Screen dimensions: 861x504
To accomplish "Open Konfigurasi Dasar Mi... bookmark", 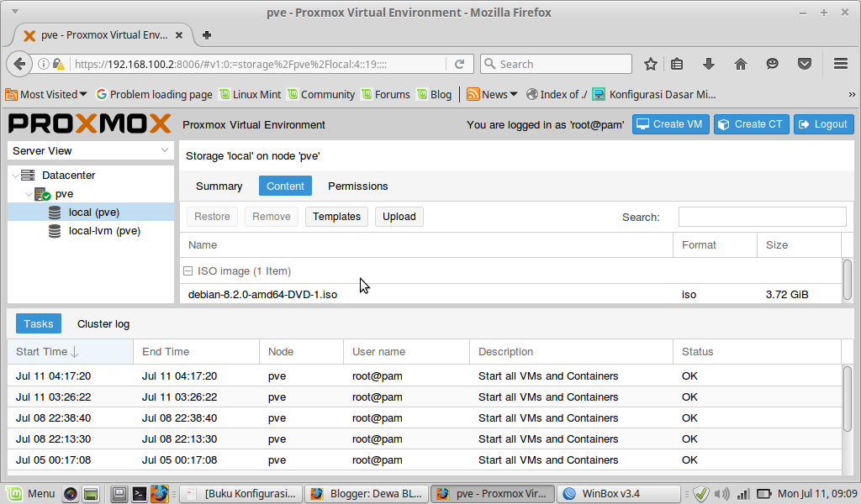I will [x=654, y=95].
